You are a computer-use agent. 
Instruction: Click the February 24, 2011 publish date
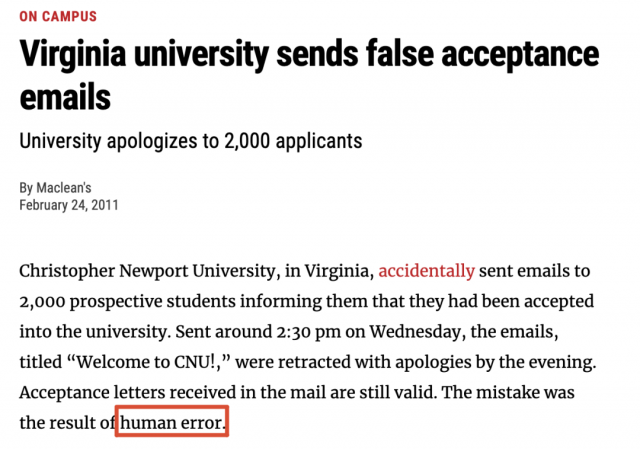[x=68, y=205]
